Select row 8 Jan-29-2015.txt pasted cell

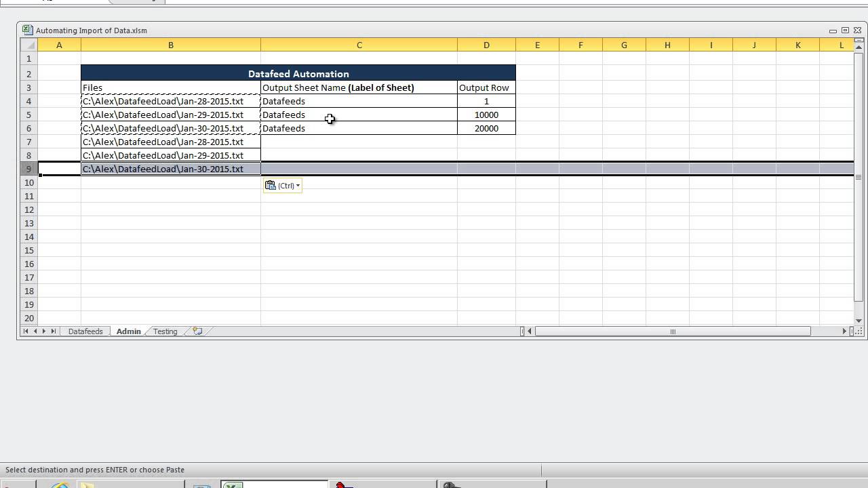(x=170, y=155)
